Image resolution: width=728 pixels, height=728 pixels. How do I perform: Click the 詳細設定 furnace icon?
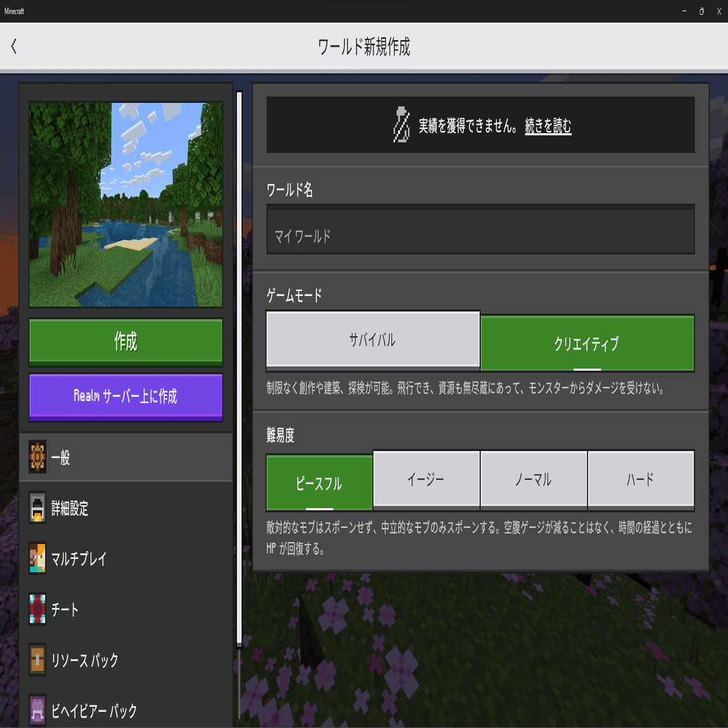pos(37,507)
